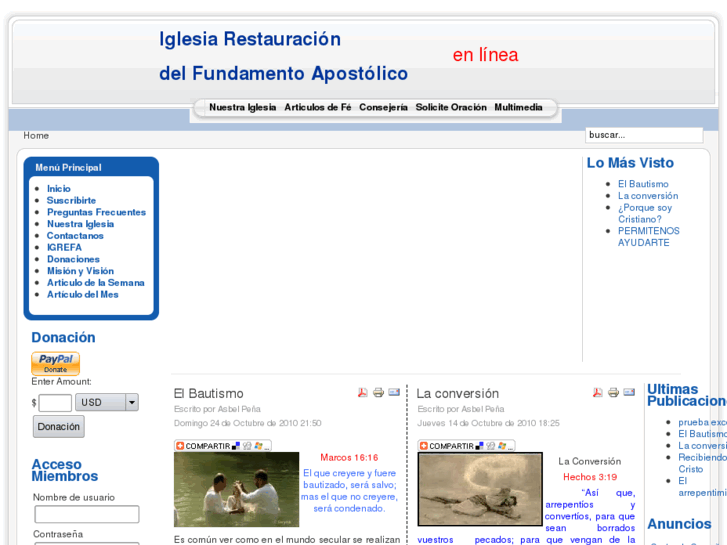Image resolution: width=727 pixels, height=545 pixels.
Task: Print the La conversión article
Action: 613,392
